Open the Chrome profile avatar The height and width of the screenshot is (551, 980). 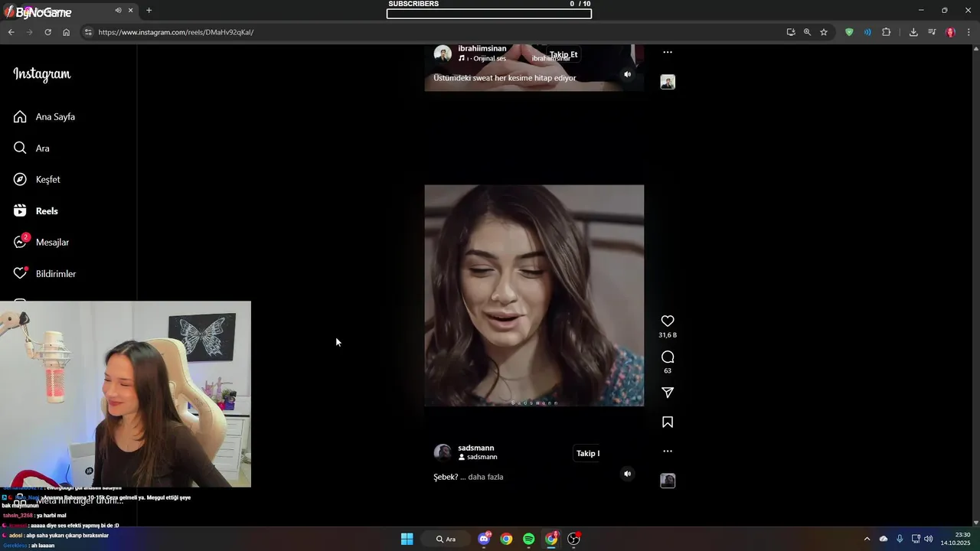pyautogui.click(x=950, y=32)
